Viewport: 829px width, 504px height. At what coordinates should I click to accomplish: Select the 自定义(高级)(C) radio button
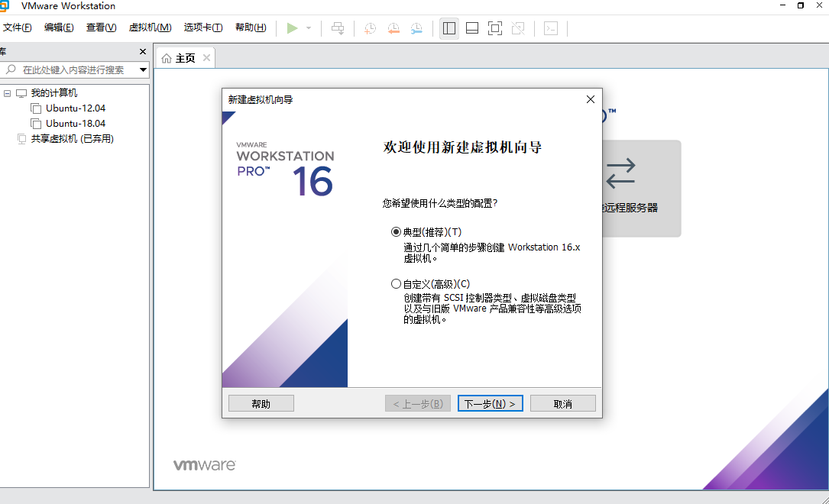coord(396,284)
